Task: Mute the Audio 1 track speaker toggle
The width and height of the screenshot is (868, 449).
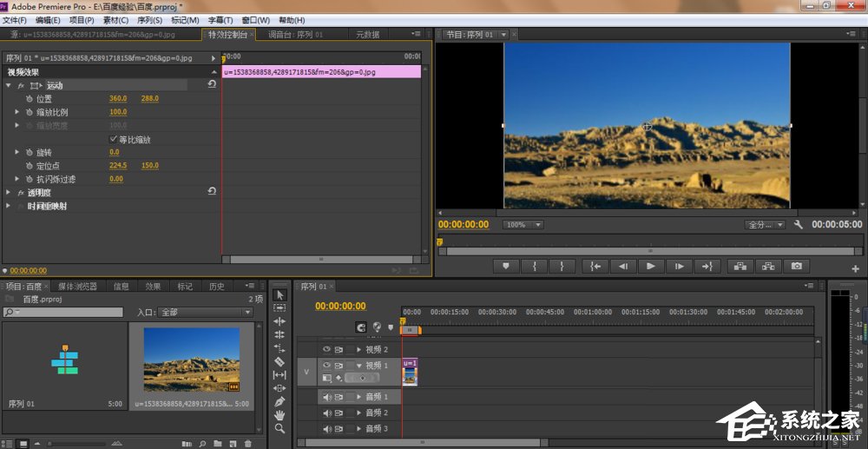Action: point(327,397)
